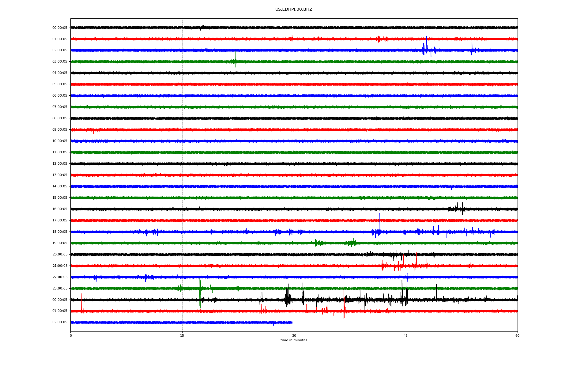Click the 12:00:05 row label
The width and height of the screenshot is (588, 368).
(x=60, y=164)
